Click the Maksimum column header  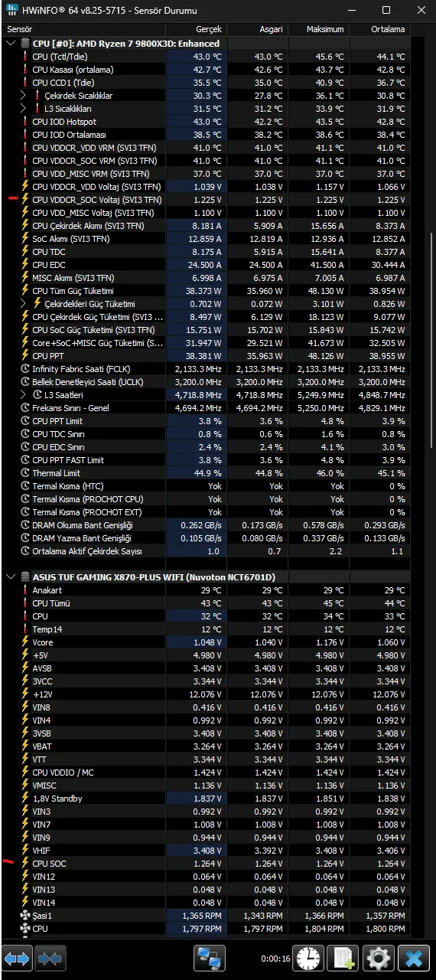318,28
